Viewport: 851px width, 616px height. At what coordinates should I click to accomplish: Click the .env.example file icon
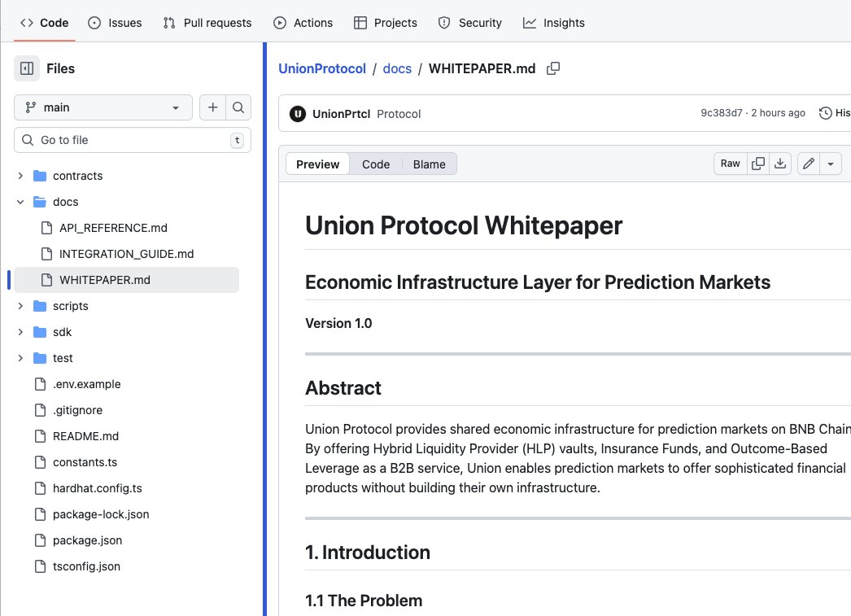click(x=40, y=384)
